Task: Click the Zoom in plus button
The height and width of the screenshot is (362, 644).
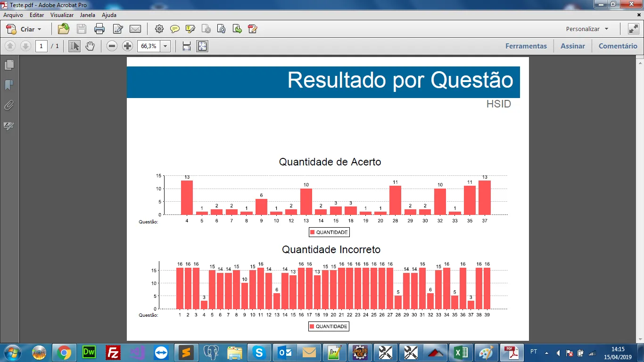Action: coord(127,46)
